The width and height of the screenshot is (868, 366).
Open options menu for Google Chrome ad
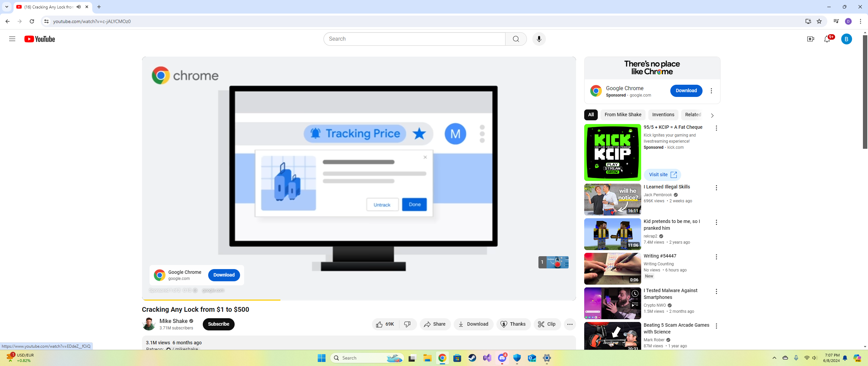coord(711,91)
